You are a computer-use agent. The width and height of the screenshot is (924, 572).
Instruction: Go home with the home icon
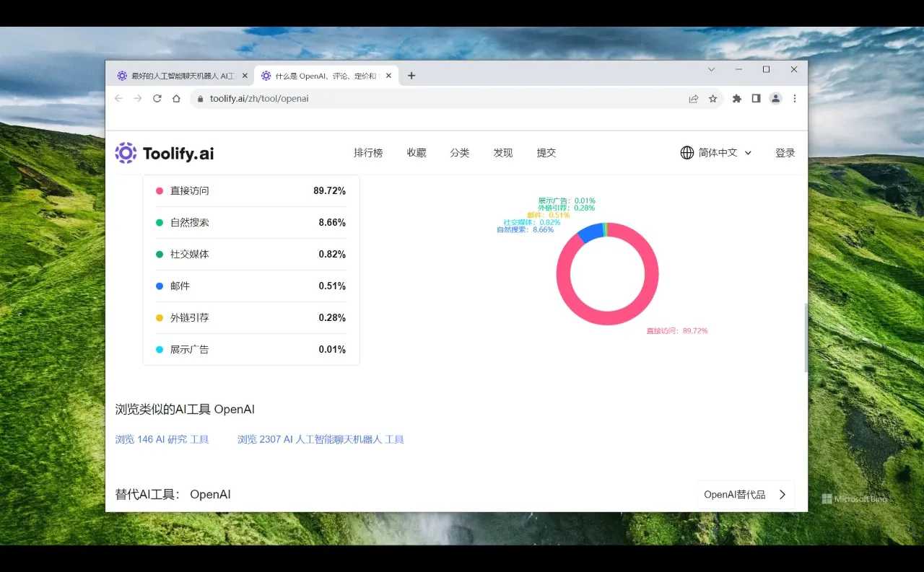click(176, 98)
